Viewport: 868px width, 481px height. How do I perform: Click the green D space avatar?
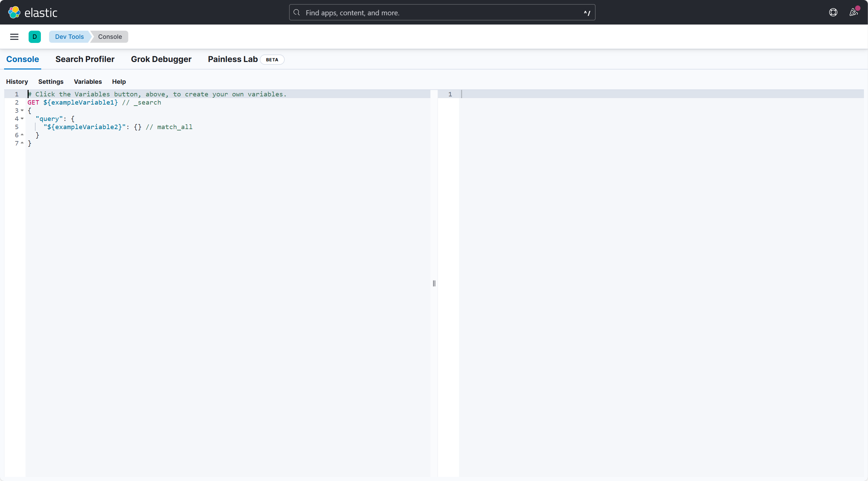pos(34,37)
